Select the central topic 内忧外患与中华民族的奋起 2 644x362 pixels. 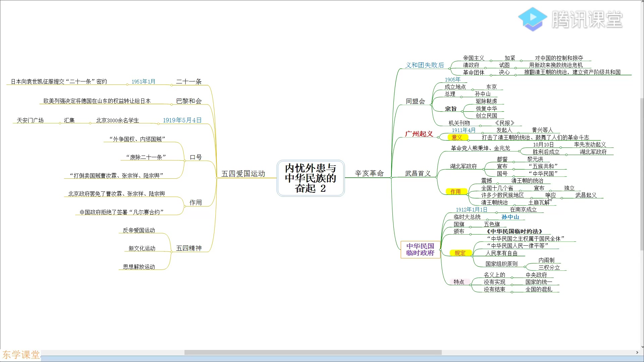click(x=311, y=178)
